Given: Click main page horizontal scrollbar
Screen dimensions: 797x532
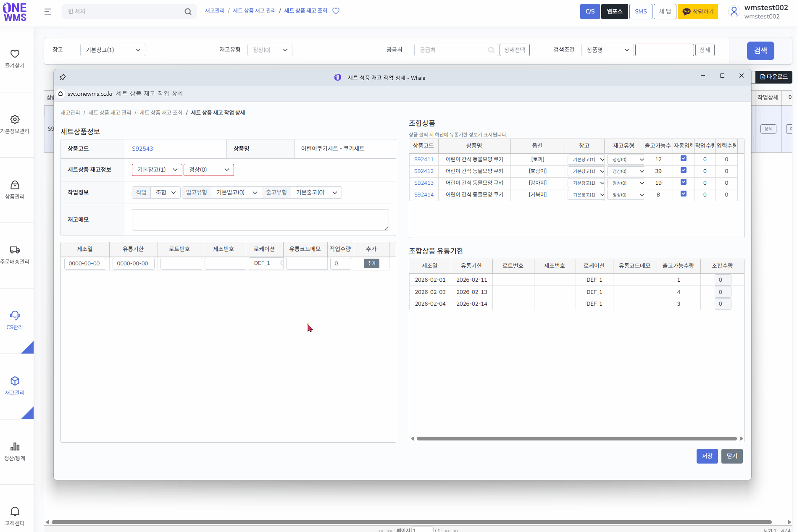Looking at the screenshot, I should (x=412, y=522).
